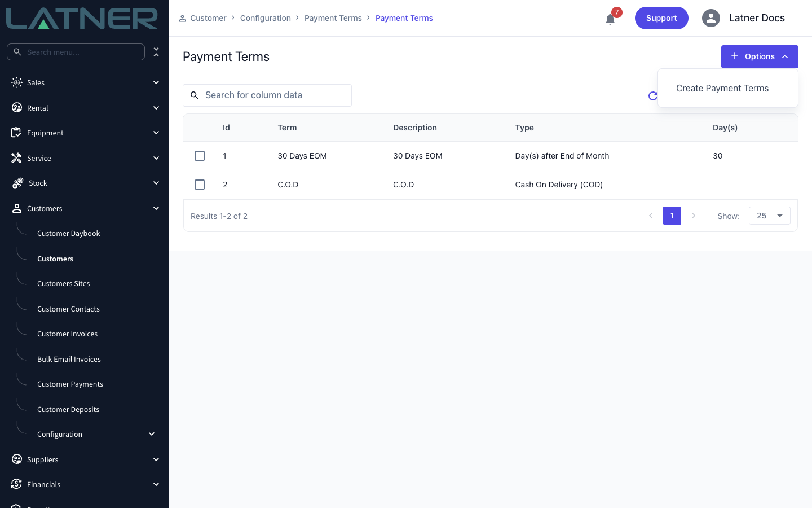Open Customer Deposits in sidebar
The height and width of the screenshot is (508, 812).
point(68,409)
